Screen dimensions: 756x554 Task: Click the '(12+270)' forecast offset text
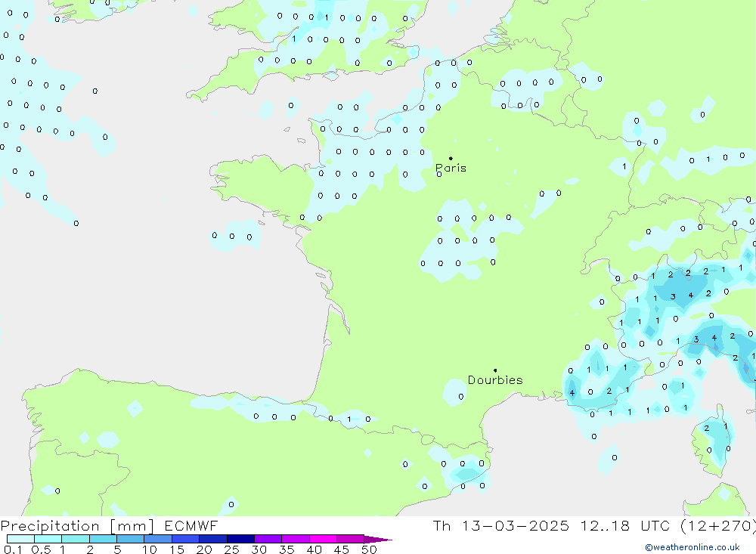pos(718,526)
